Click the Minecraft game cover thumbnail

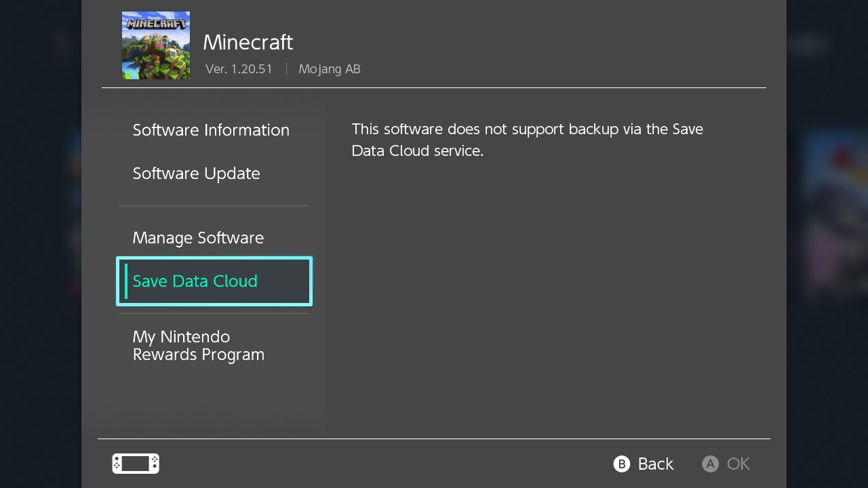point(156,45)
